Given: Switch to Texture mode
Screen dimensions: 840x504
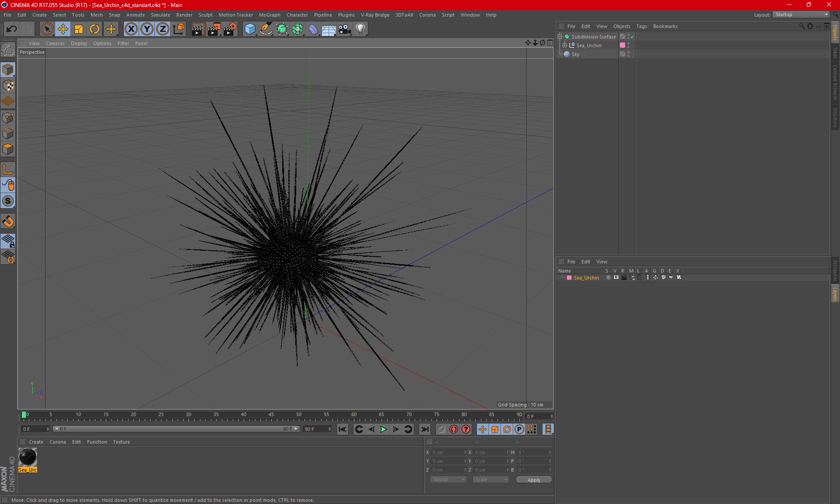Looking at the screenshot, I should click(8, 86).
